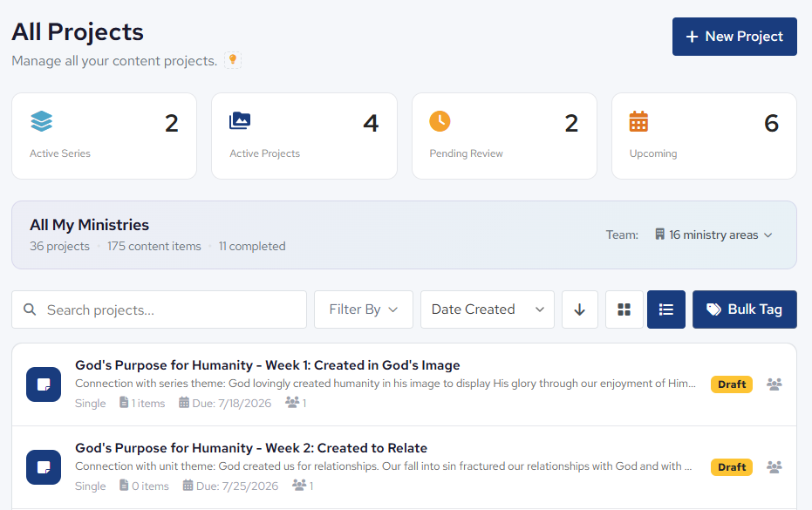Switch to grid view
Screen dimensions: 812x510
point(624,309)
